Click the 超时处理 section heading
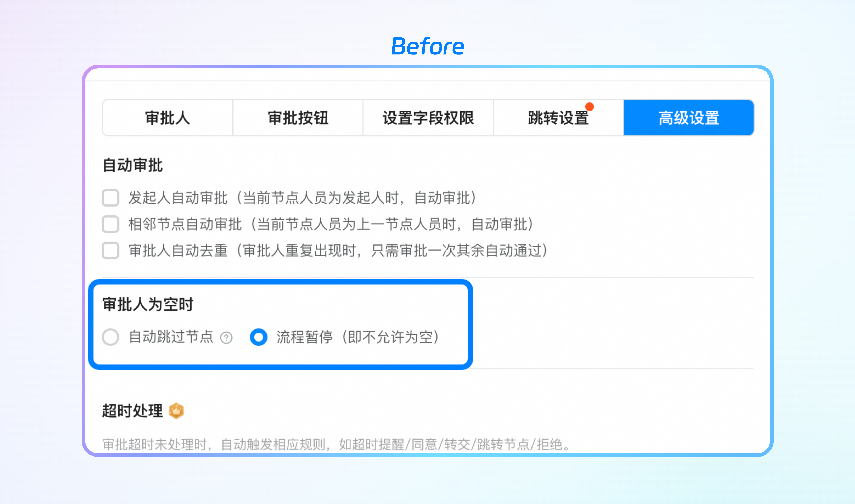Screen dimensions: 855x504 click(132, 411)
